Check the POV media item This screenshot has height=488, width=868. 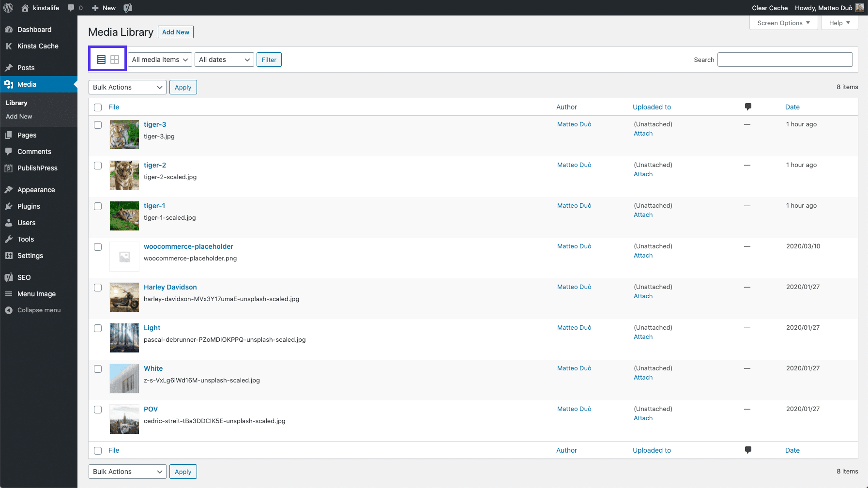point(98,409)
